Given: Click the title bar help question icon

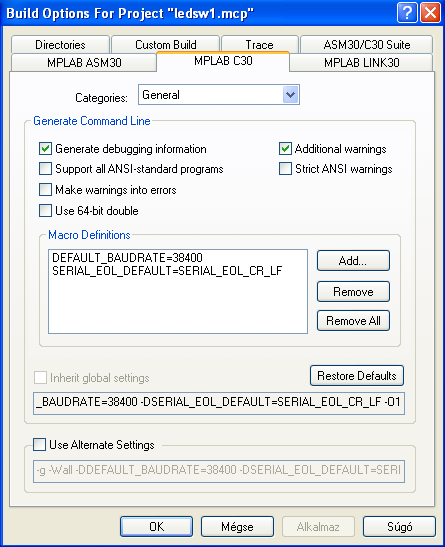Looking at the screenshot, I should pos(407,13).
